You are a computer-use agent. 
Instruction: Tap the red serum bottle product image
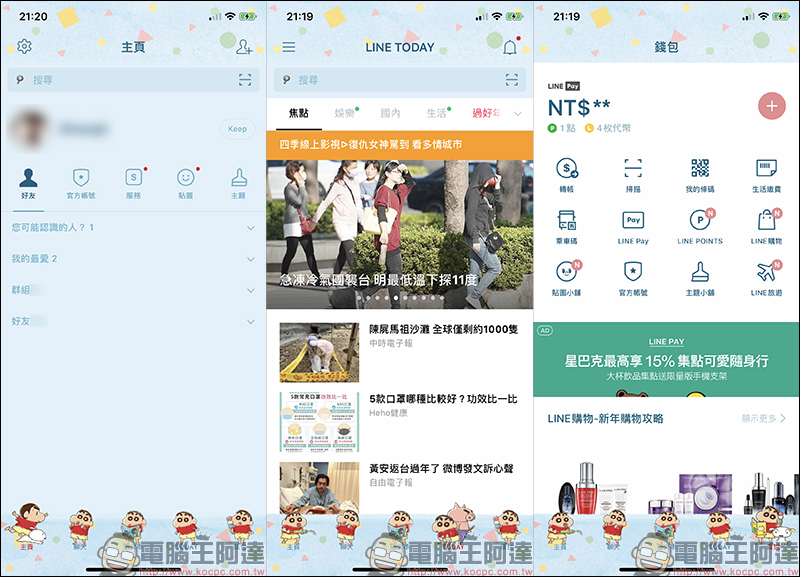[586, 488]
